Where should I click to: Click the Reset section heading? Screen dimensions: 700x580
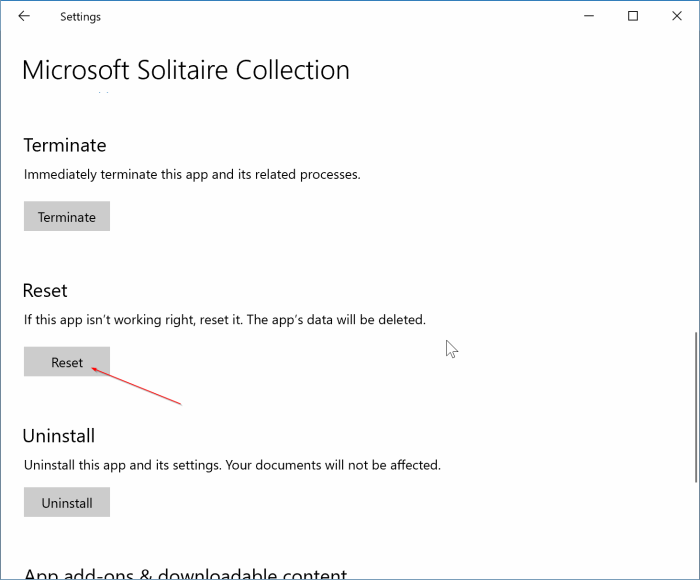[45, 291]
